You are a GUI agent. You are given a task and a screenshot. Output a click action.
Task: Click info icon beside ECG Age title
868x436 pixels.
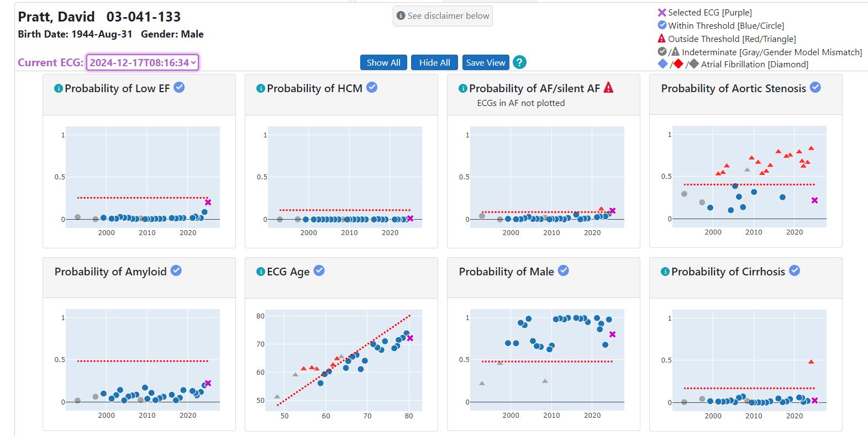tap(261, 272)
